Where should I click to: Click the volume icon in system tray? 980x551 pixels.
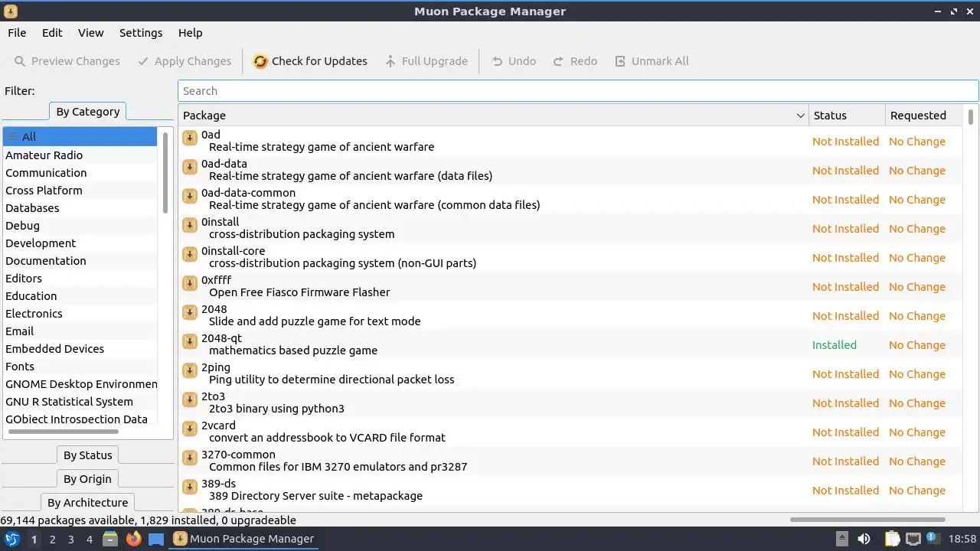pos(864,539)
